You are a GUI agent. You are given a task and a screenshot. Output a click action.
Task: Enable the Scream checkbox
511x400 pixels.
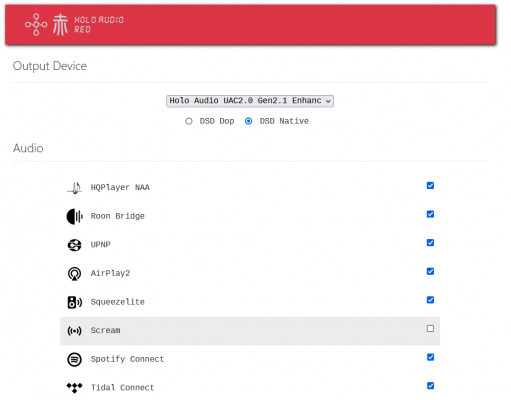(x=430, y=329)
